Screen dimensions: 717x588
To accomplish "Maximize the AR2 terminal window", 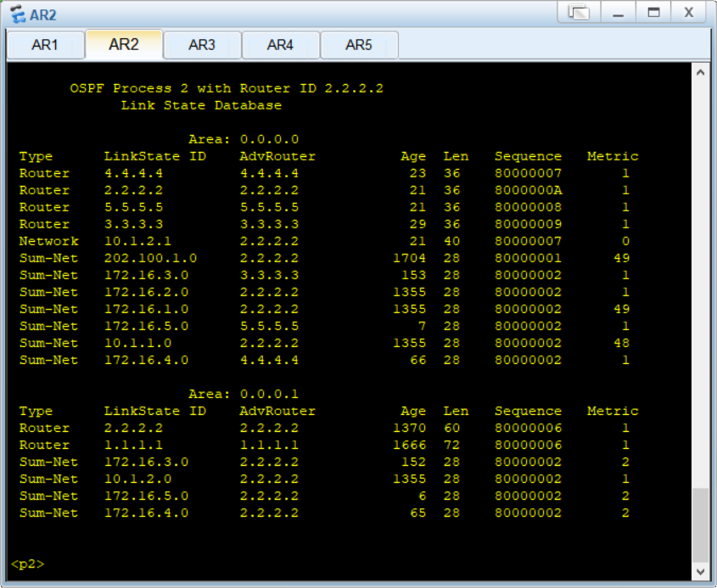I will (654, 13).
